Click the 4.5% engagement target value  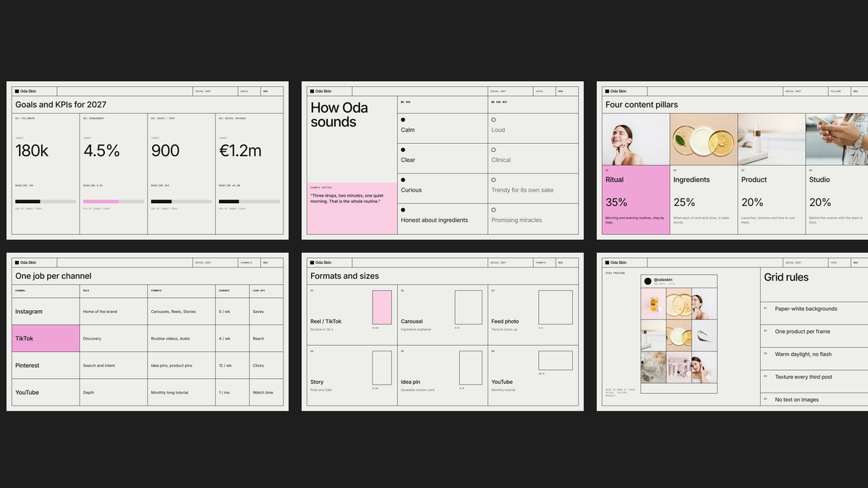tap(101, 150)
